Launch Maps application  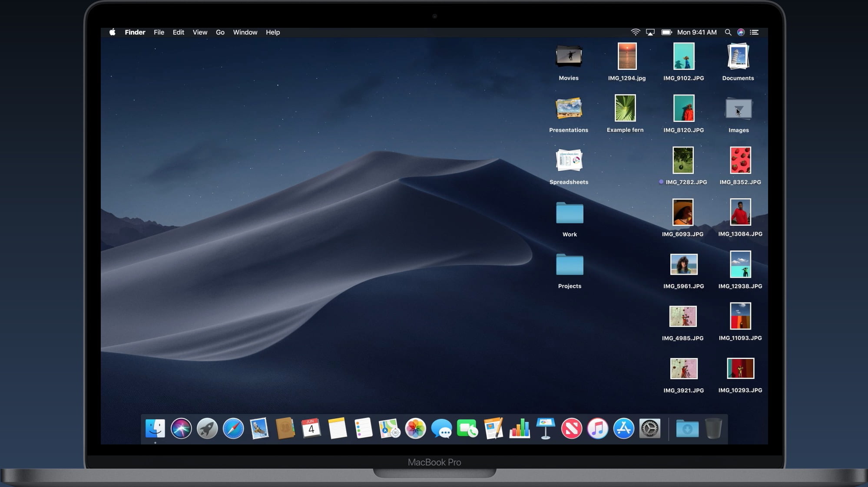[x=388, y=428]
